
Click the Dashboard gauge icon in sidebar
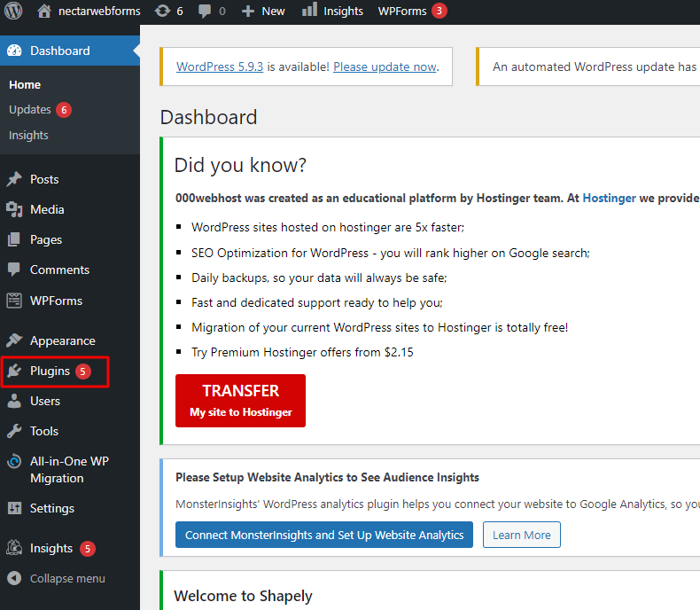(14, 51)
